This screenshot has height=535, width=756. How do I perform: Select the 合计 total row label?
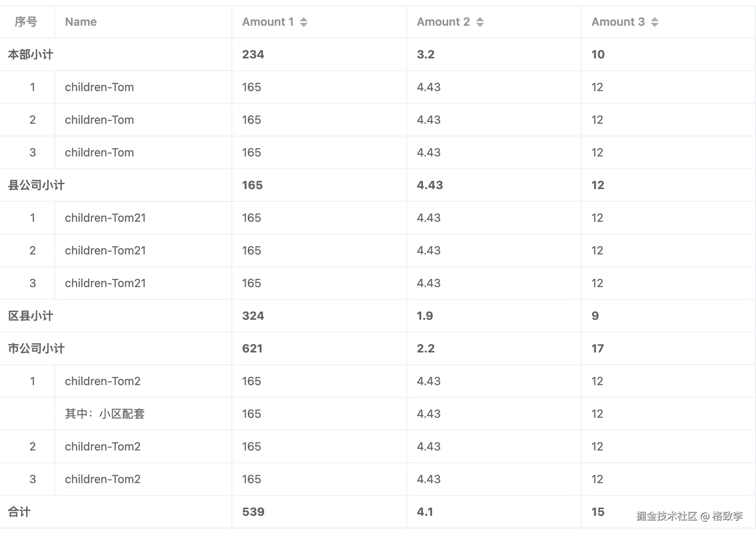coord(19,512)
